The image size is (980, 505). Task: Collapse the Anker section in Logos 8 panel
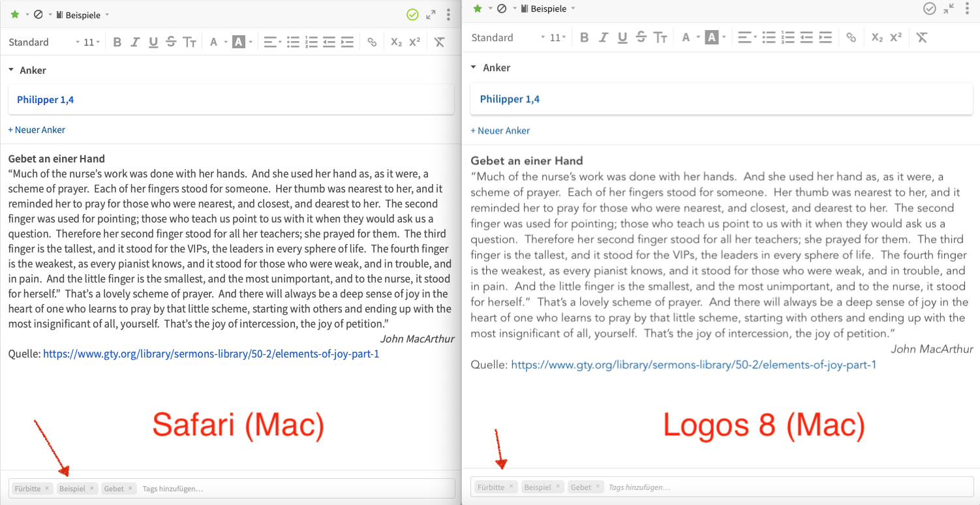(474, 67)
